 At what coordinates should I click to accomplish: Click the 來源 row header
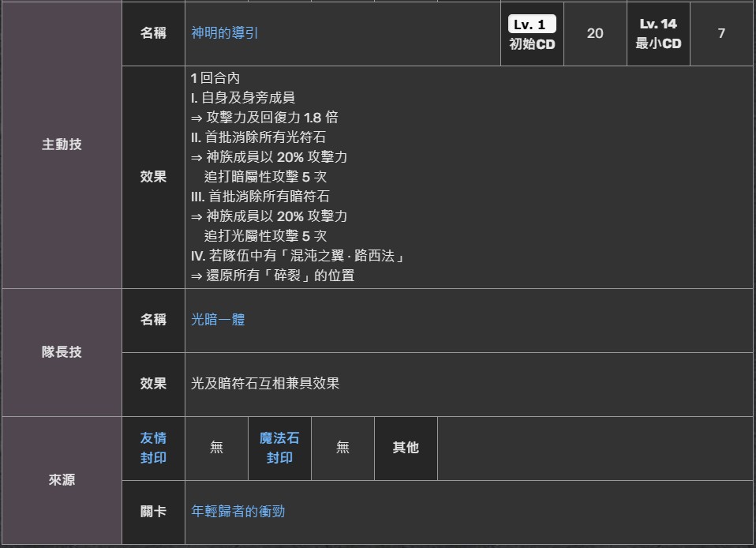click(x=62, y=480)
